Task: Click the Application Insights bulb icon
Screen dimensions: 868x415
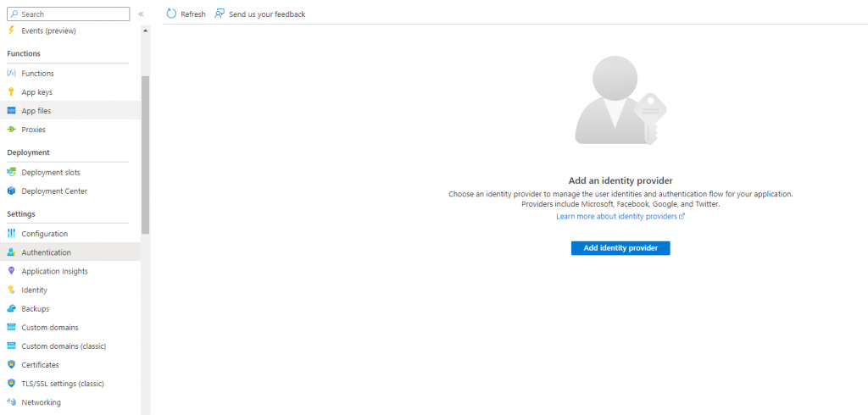Action: [12, 271]
